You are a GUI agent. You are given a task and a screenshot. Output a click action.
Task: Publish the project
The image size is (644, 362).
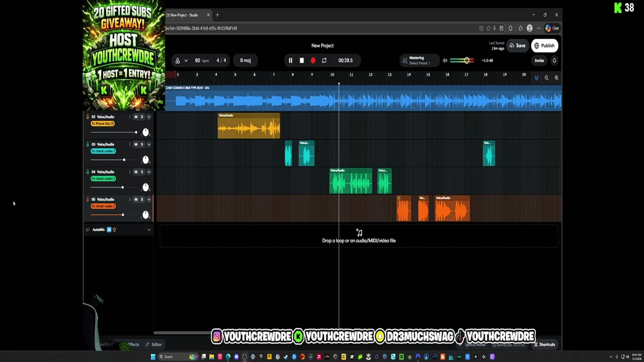pos(544,46)
